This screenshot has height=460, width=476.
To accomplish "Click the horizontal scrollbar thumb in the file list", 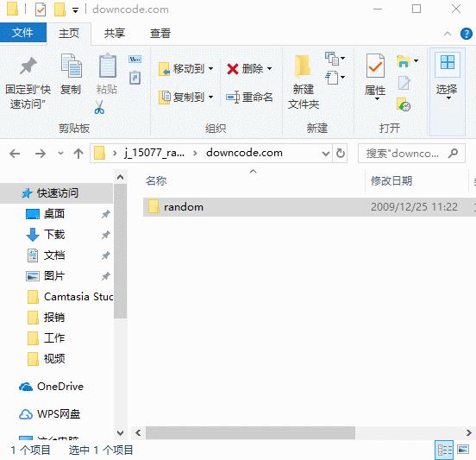I will tap(250, 432).
